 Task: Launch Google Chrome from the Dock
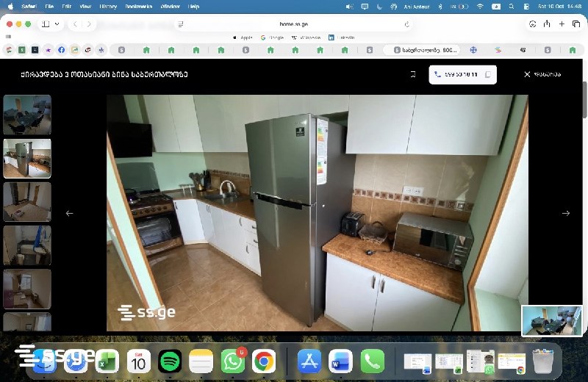(x=264, y=361)
